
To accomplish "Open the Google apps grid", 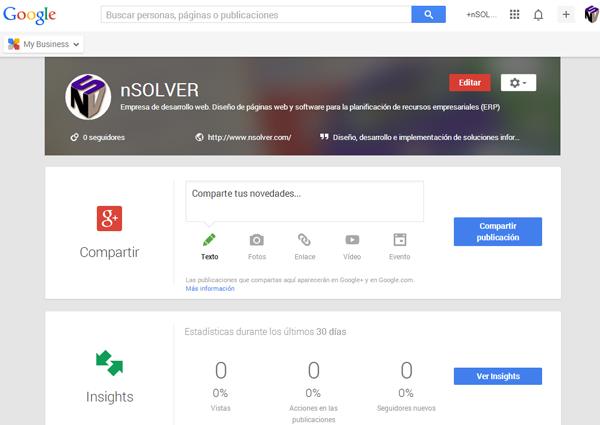I will [x=514, y=15].
